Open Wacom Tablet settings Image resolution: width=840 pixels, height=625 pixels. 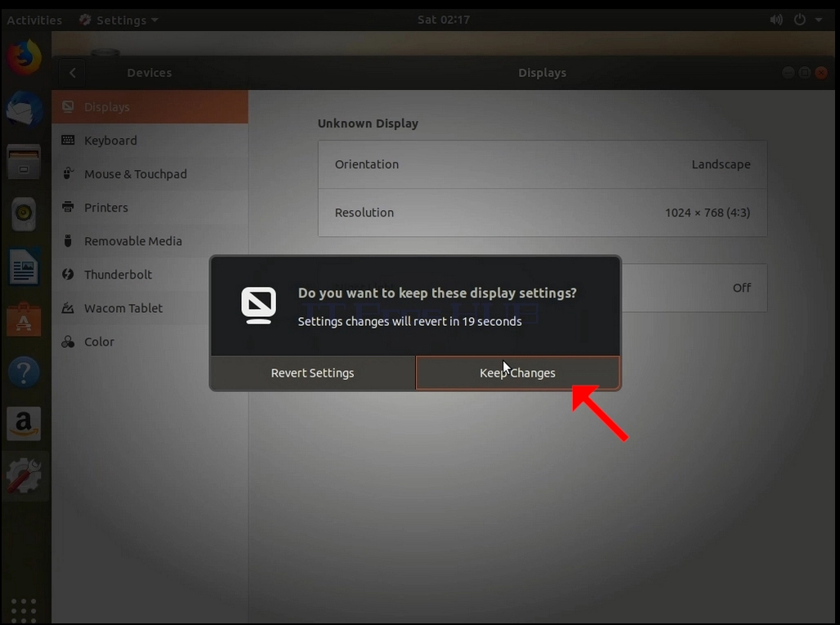(132, 308)
